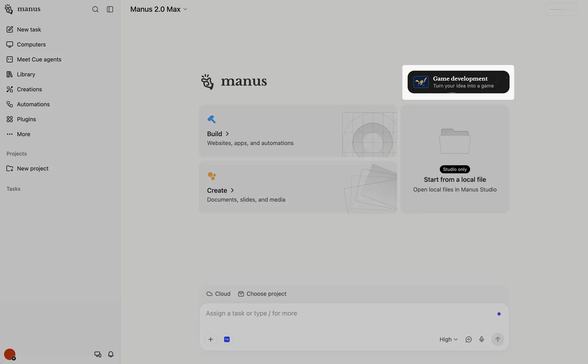Image resolution: width=588 pixels, height=364 pixels.
Task: Open the Choose project selector
Action: tap(262, 294)
